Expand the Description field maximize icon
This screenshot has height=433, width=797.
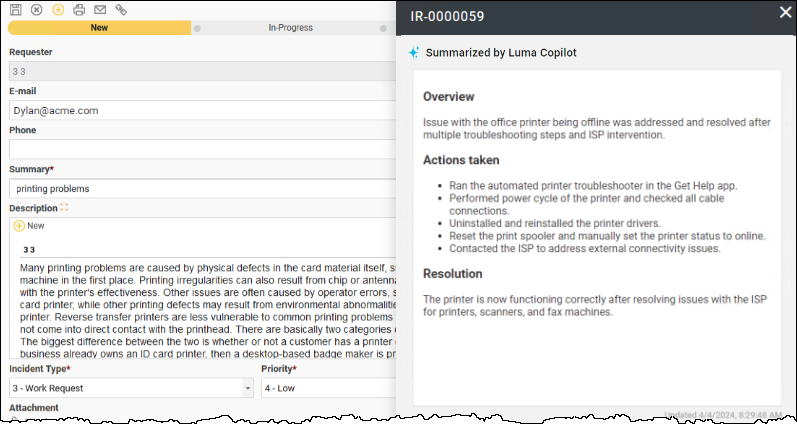[65, 208]
